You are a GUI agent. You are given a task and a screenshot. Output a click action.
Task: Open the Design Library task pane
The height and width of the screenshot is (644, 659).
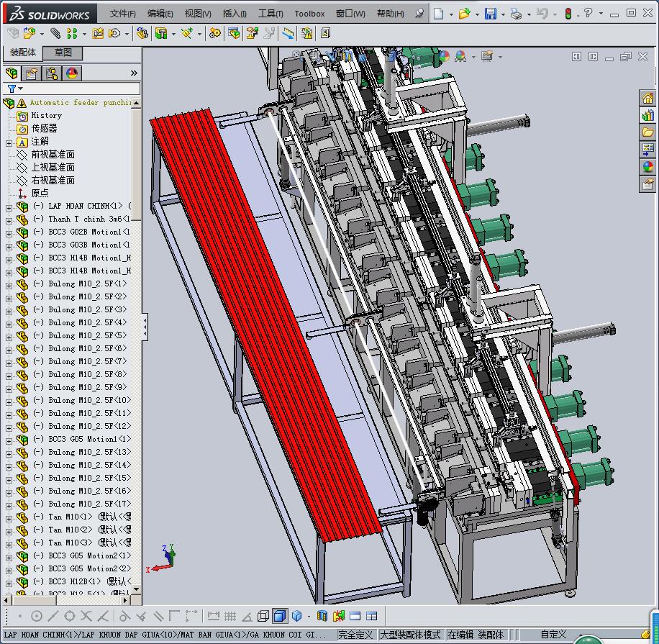647,115
